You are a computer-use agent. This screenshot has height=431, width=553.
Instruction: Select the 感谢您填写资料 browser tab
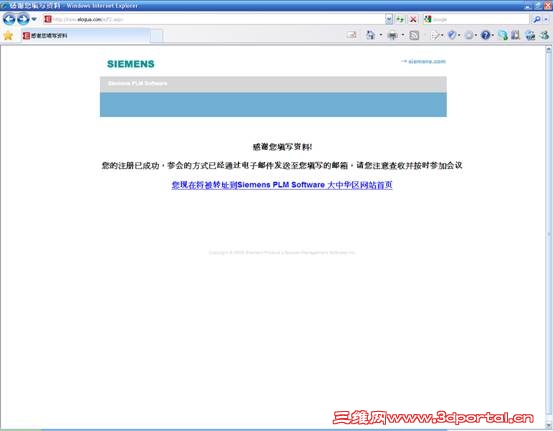coord(85,35)
